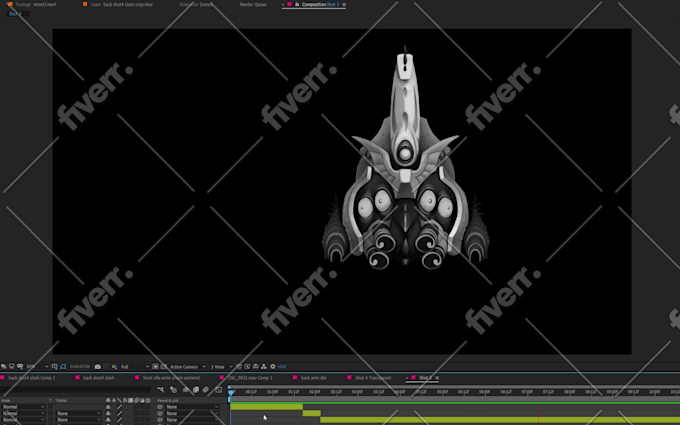Open third layer's TrkMat None dropdown
Screen dimensions: 680x425
click(78, 420)
